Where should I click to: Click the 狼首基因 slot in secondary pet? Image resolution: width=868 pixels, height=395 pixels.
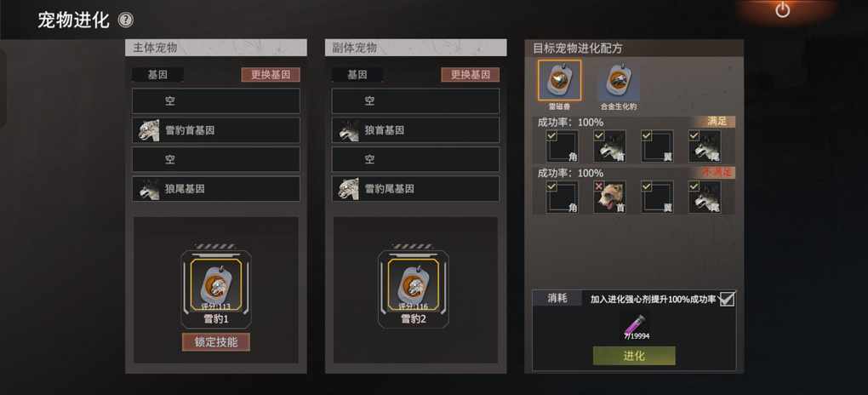pos(415,130)
